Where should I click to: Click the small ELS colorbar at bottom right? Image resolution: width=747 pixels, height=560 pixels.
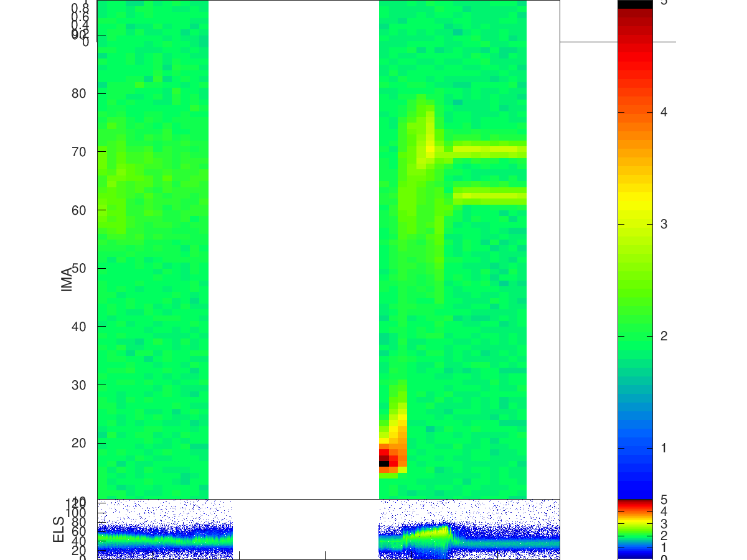coord(635,529)
